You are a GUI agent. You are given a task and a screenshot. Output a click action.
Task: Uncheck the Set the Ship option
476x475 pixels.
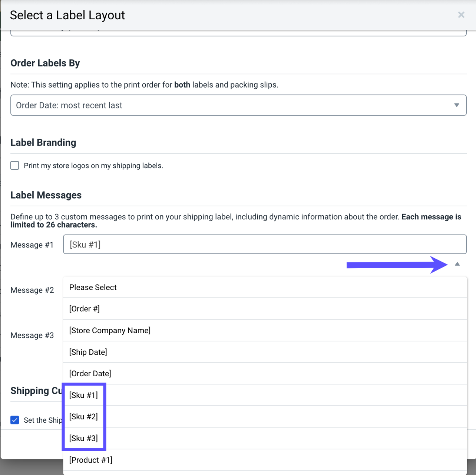click(14, 420)
